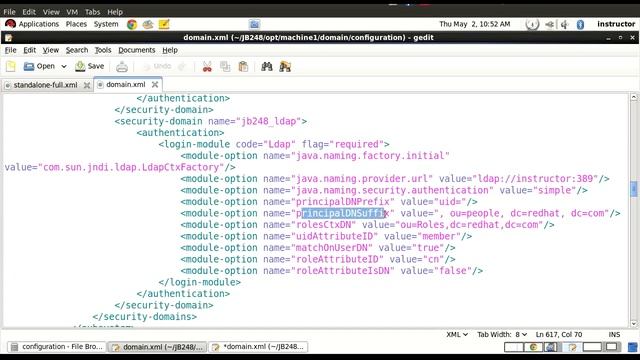Open the gedit View menu
Screen dimensions: 640x360
(x=51, y=50)
